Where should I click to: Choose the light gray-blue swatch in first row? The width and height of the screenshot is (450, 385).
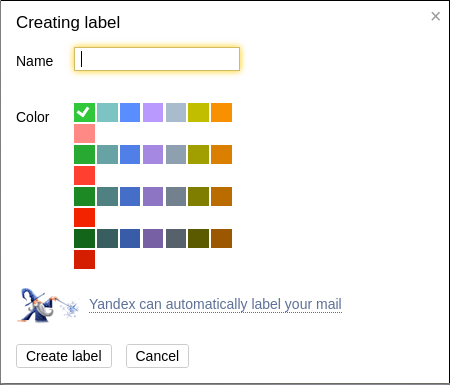pyautogui.click(x=176, y=112)
